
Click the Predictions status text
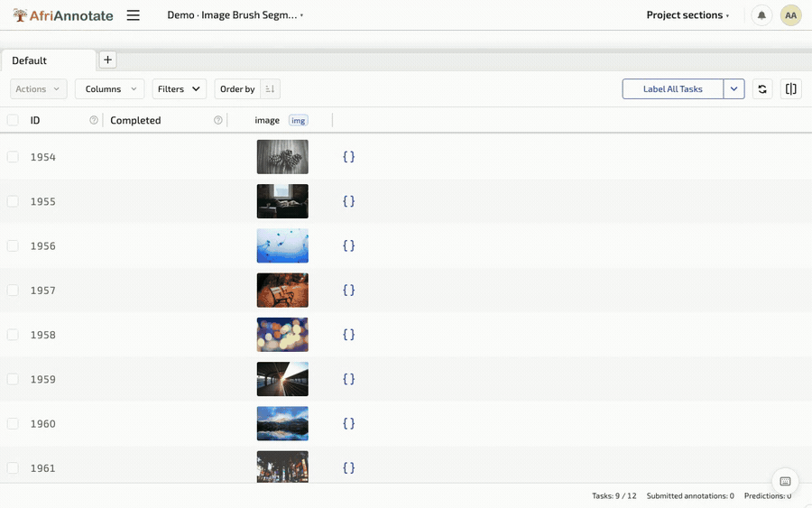(x=768, y=495)
